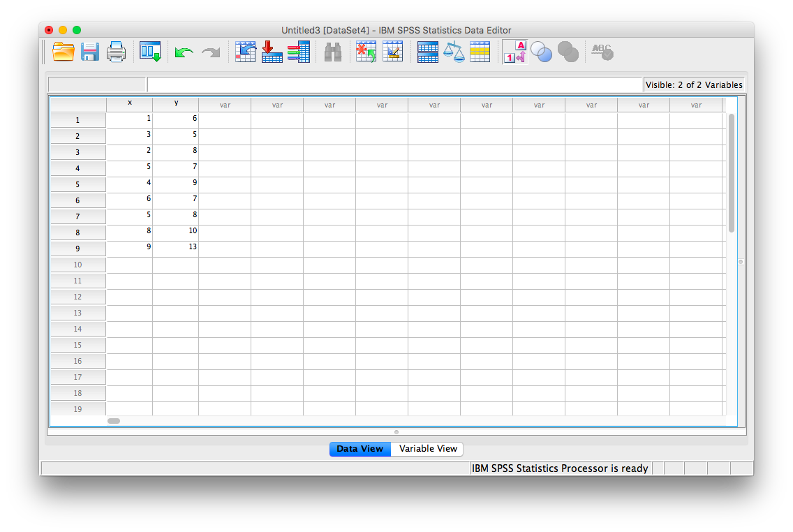The width and height of the screenshot is (793, 532).
Task: Undo the last action
Action: coord(184,52)
